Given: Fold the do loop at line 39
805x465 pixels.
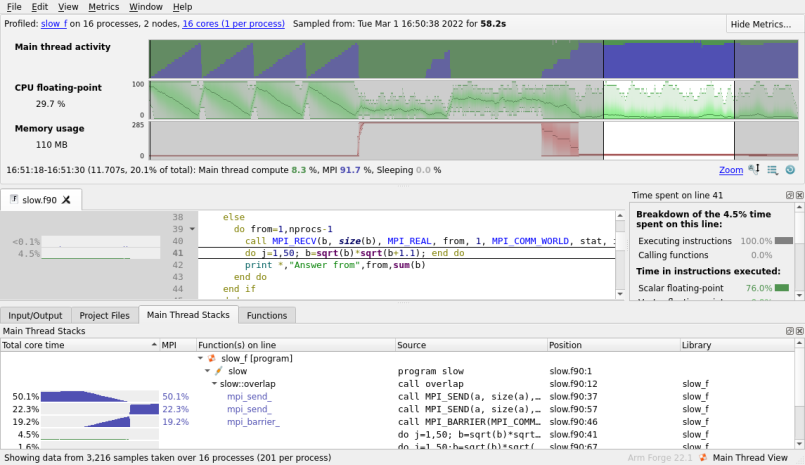Looking at the screenshot, I should click(x=192, y=229).
